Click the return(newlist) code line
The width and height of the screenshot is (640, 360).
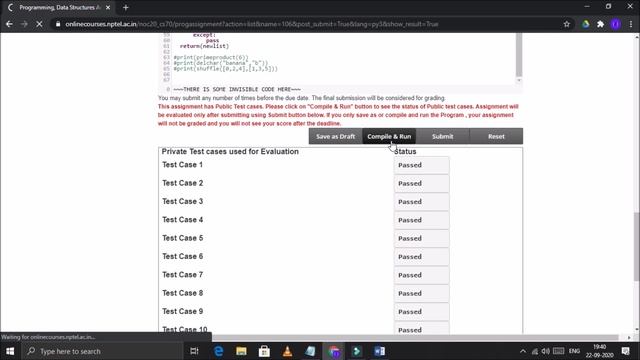204,47
